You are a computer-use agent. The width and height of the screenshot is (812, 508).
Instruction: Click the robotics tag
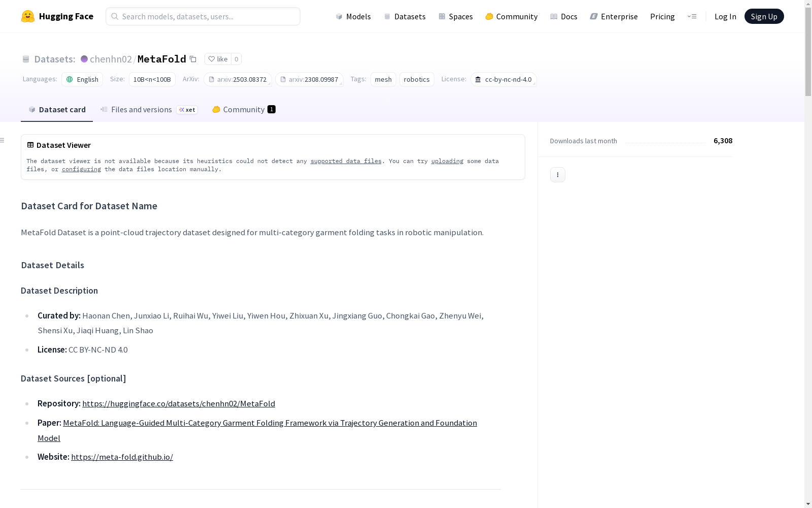(x=417, y=79)
